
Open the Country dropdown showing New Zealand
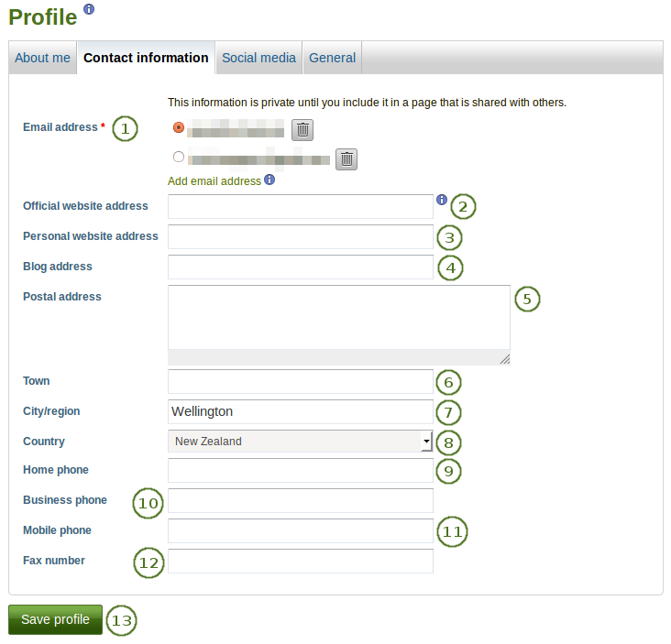tap(300, 442)
